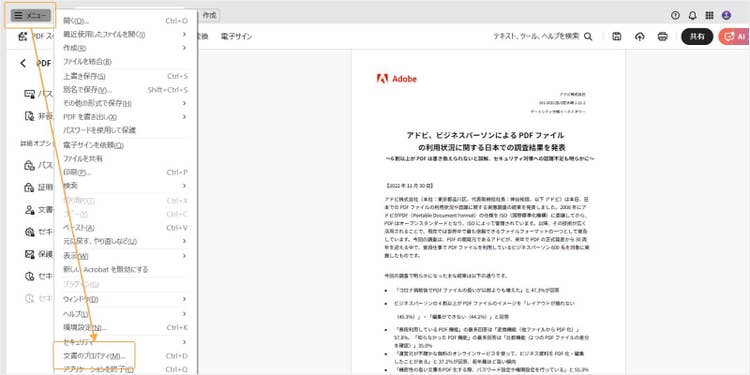The width and height of the screenshot is (750, 375).
Task: Choose 開く(O)... from the menu
Action: pyautogui.click(x=125, y=21)
